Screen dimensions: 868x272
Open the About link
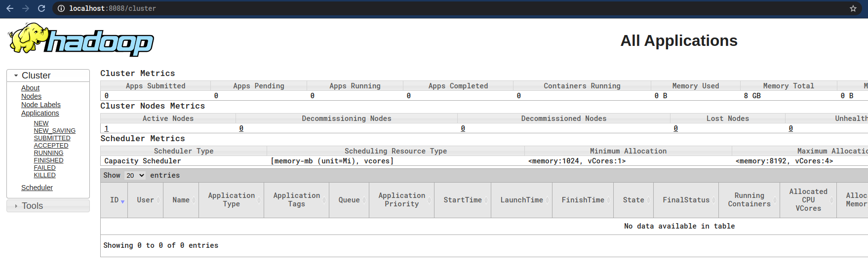click(30, 88)
